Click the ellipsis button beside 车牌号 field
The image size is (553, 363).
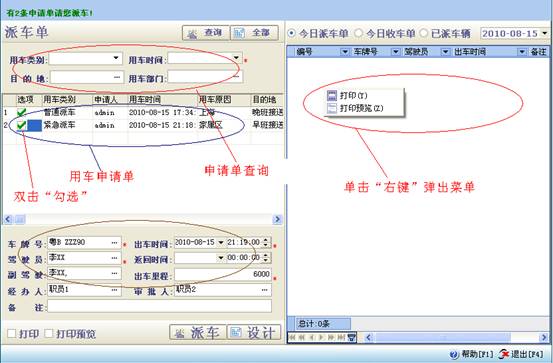tap(114, 243)
